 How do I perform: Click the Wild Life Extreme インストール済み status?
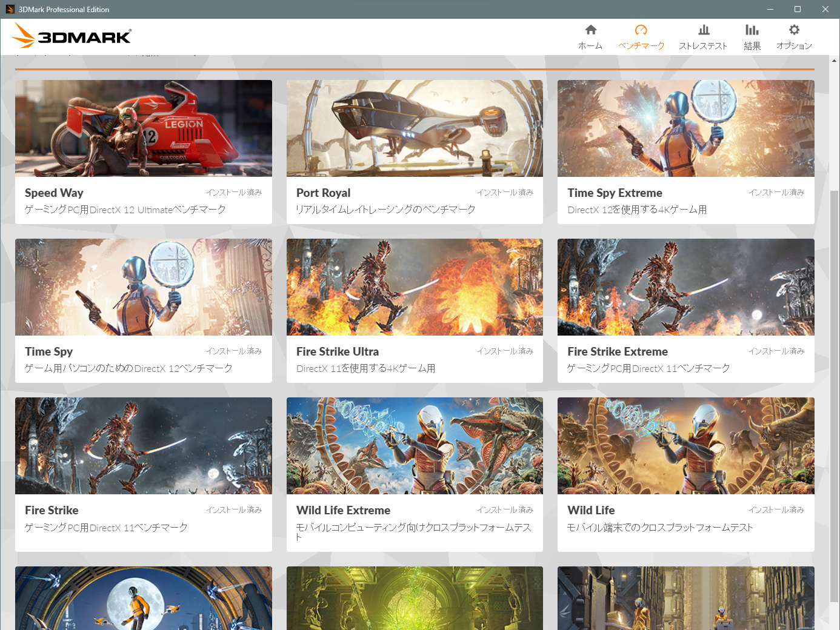[x=505, y=510]
